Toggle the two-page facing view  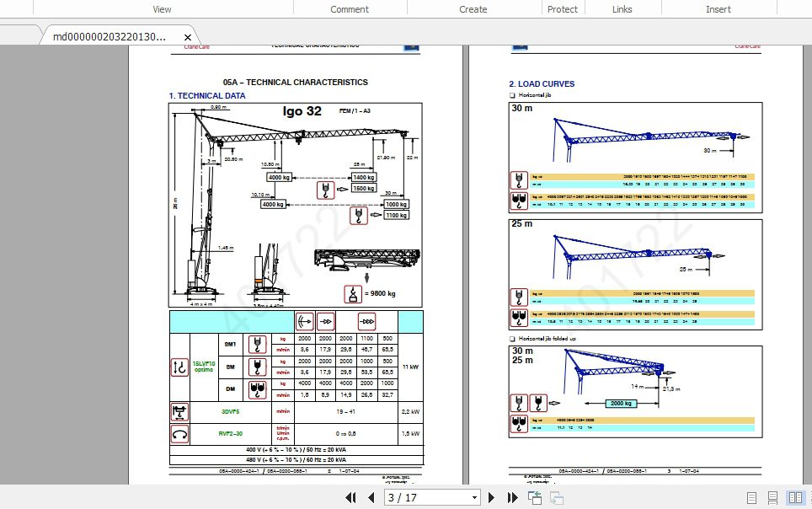793,497
